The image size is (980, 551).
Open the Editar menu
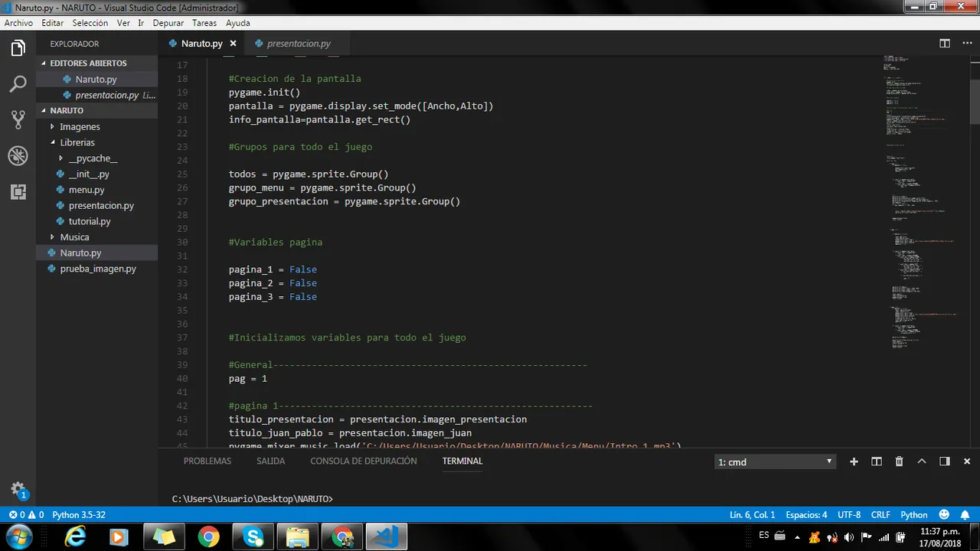(x=53, y=23)
